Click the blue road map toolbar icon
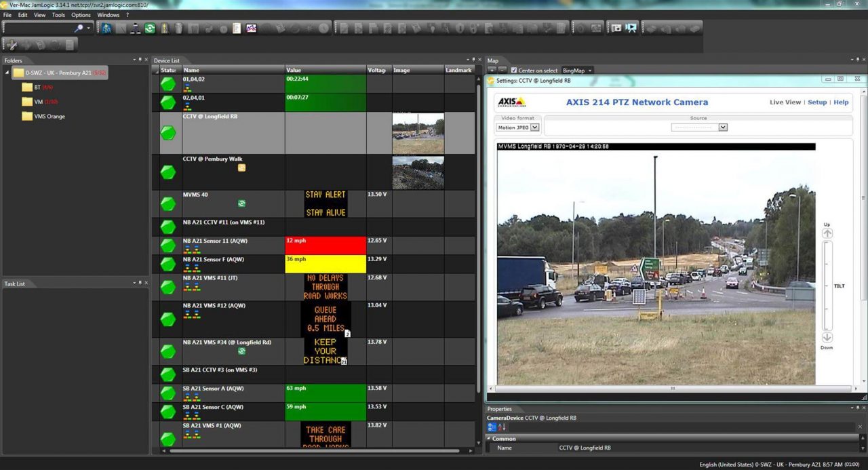The height and width of the screenshot is (470, 868). tap(106, 28)
